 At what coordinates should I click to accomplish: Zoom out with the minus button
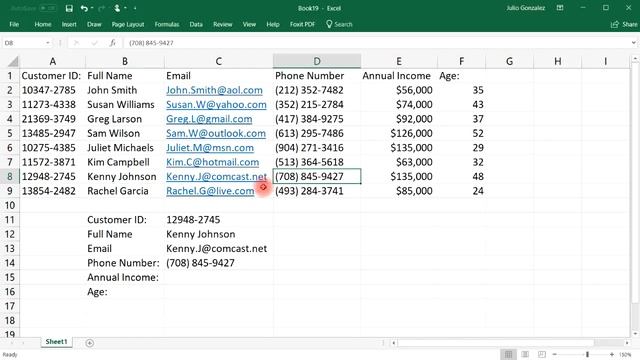pos(555,354)
